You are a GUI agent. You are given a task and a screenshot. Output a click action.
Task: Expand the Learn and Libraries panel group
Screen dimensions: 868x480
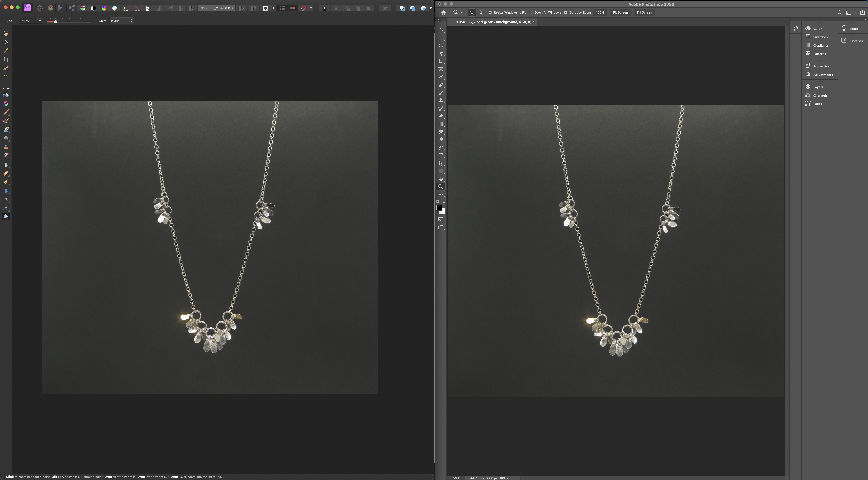(865, 20)
